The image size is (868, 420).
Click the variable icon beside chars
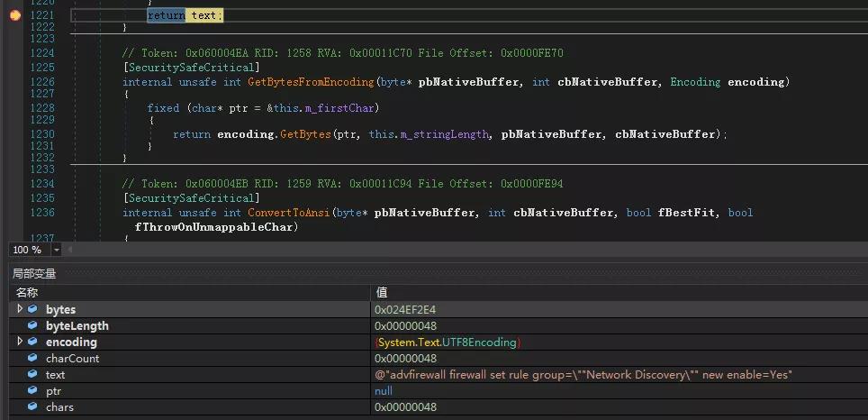coord(33,406)
